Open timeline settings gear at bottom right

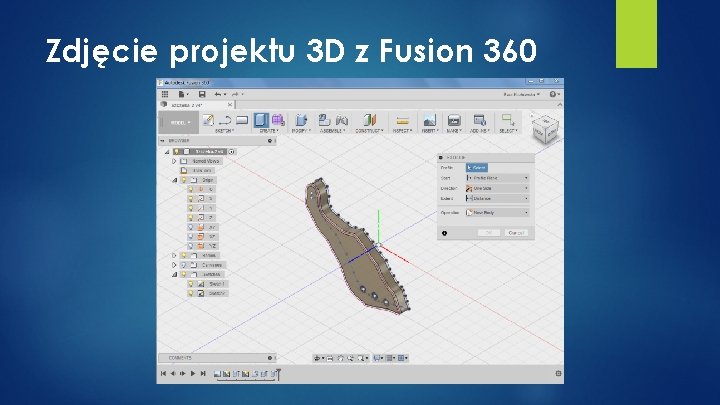pyautogui.click(x=558, y=373)
